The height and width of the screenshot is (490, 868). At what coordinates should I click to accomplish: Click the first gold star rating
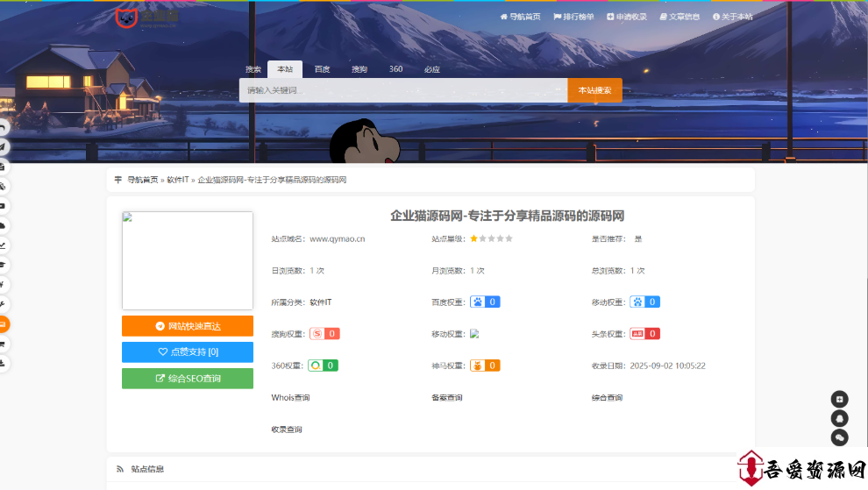pyautogui.click(x=473, y=238)
